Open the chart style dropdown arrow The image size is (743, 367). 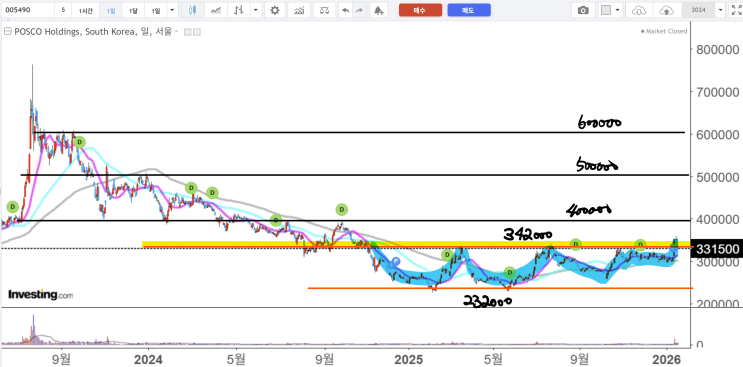[x=256, y=10]
